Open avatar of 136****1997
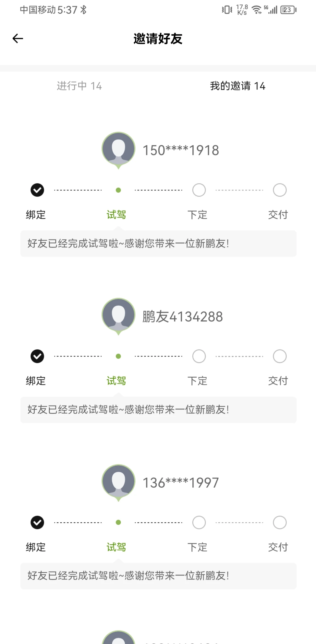The width and height of the screenshot is (316, 644). [x=118, y=482]
